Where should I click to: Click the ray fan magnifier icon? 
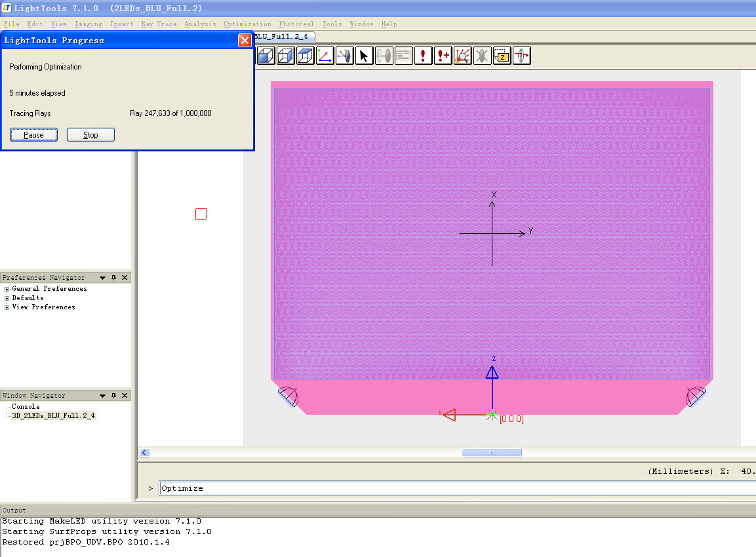point(463,56)
